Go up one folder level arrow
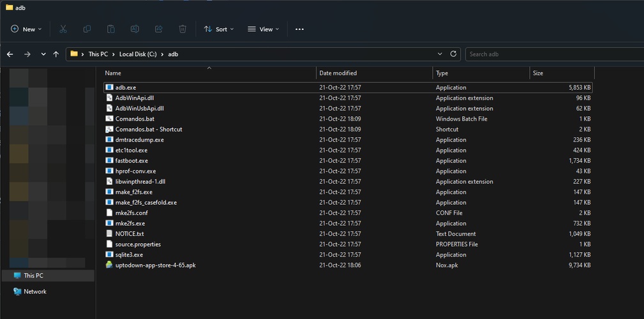 56,54
